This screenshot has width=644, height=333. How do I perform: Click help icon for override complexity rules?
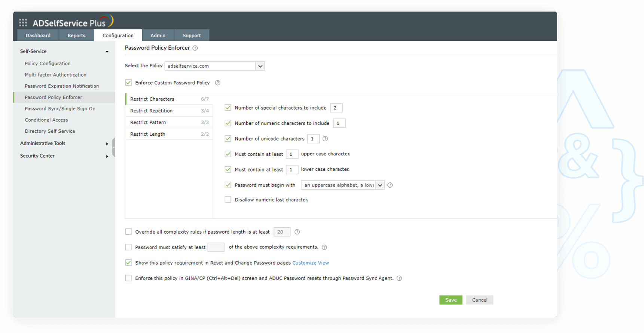coord(297,232)
